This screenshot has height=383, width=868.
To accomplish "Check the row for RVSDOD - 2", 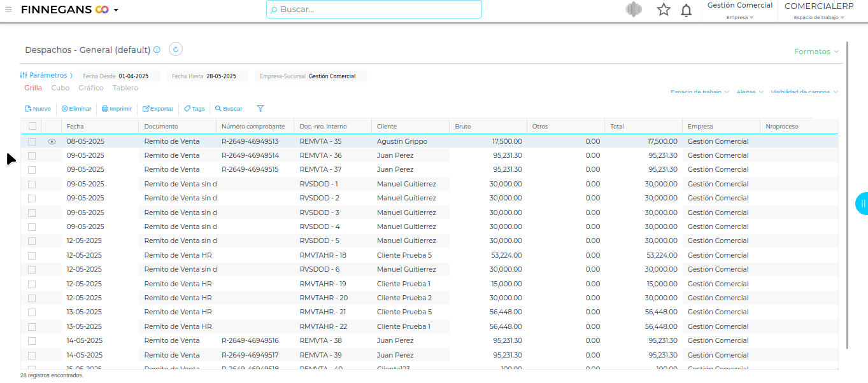I will [32, 198].
